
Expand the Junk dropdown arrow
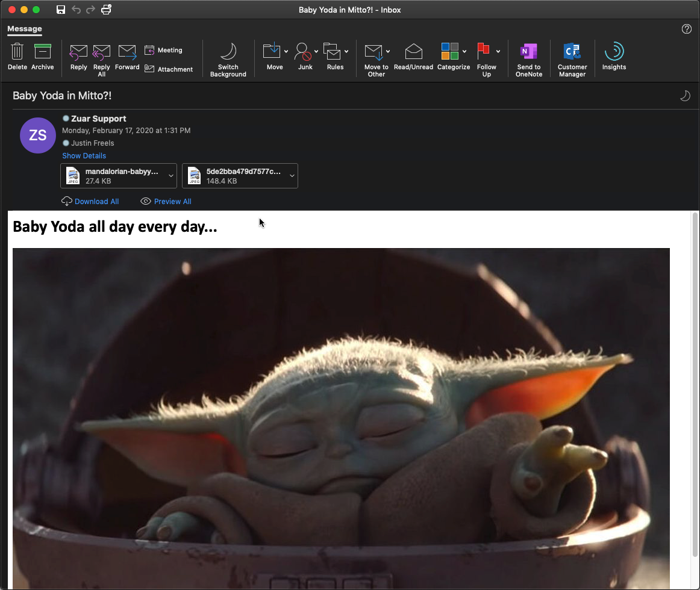316,51
